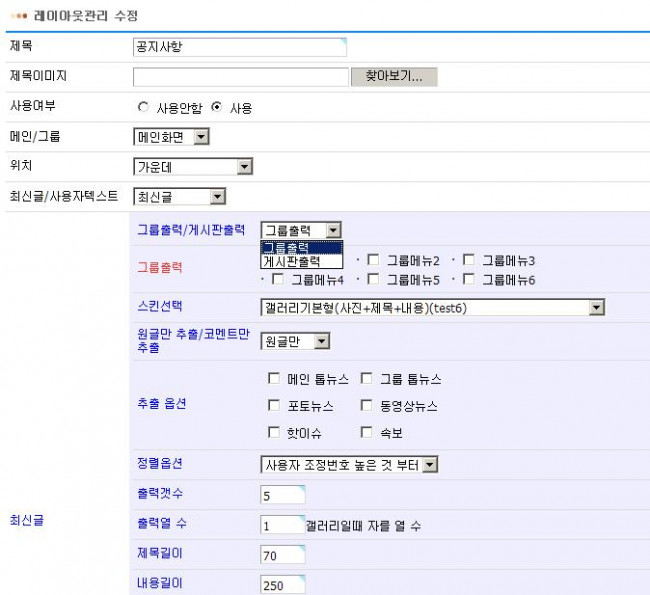Expand the 원글만 extraction dropdown
650x595 pixels.
(295, 342)
